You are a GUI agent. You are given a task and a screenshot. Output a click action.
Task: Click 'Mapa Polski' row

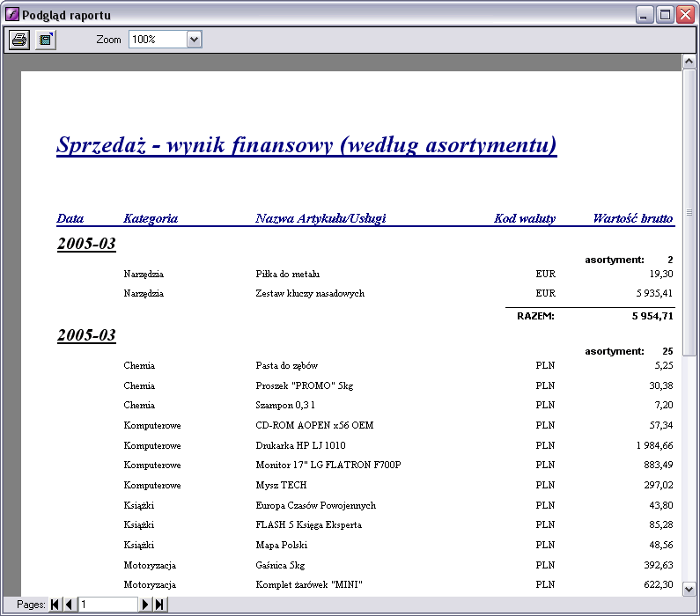(x=398, y=545)
